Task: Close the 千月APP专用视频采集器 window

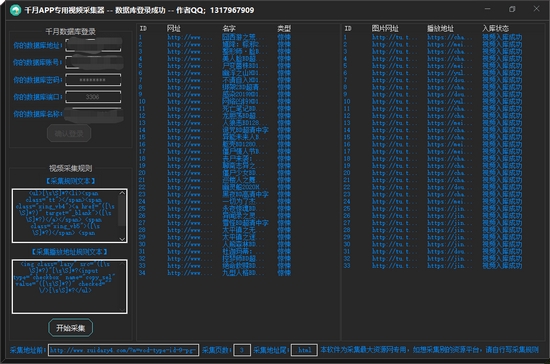Action: click(x=536, y=9)
